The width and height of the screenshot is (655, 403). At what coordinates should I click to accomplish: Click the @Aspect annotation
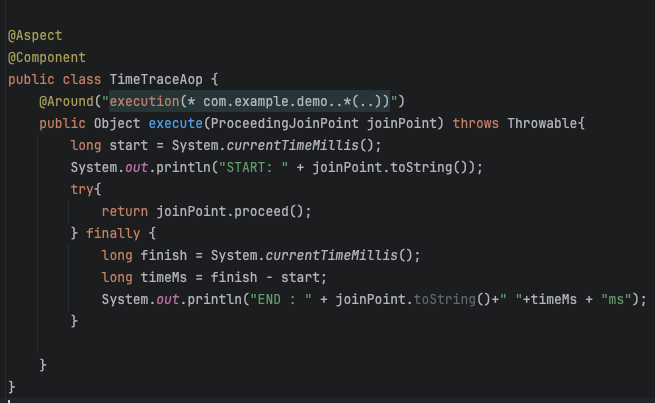coord(35,35)
